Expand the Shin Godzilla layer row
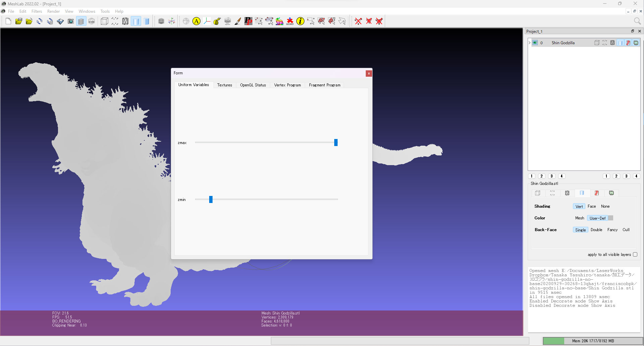 (529, 43)
